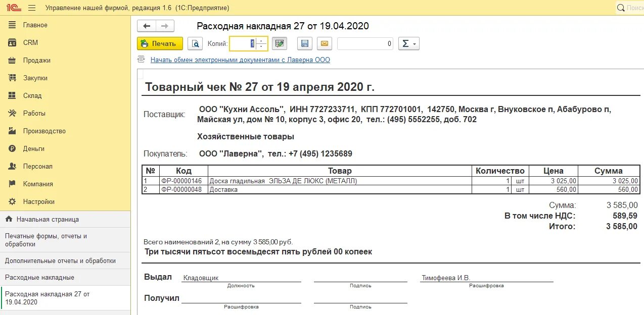Switch to the Начальная страница tab
This screenshot has width=644, height=315.
(44, 219)
